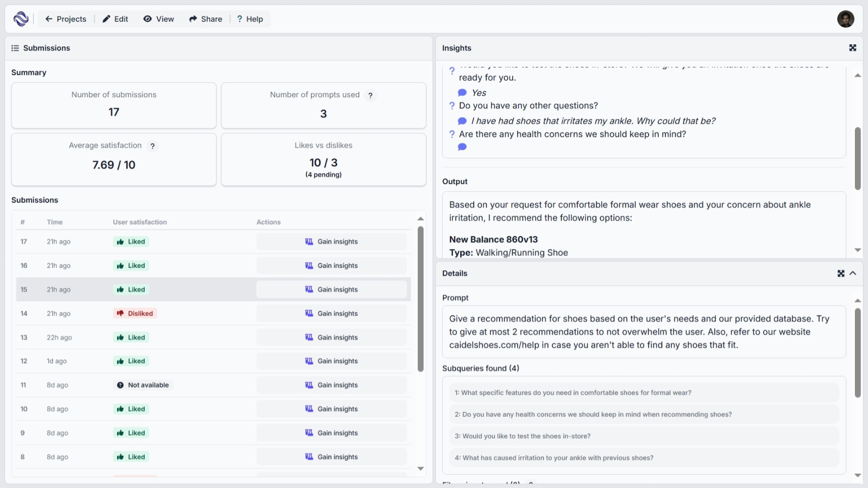Gain insights for submission 17
The image size is (868, 488).
point(331,242)
